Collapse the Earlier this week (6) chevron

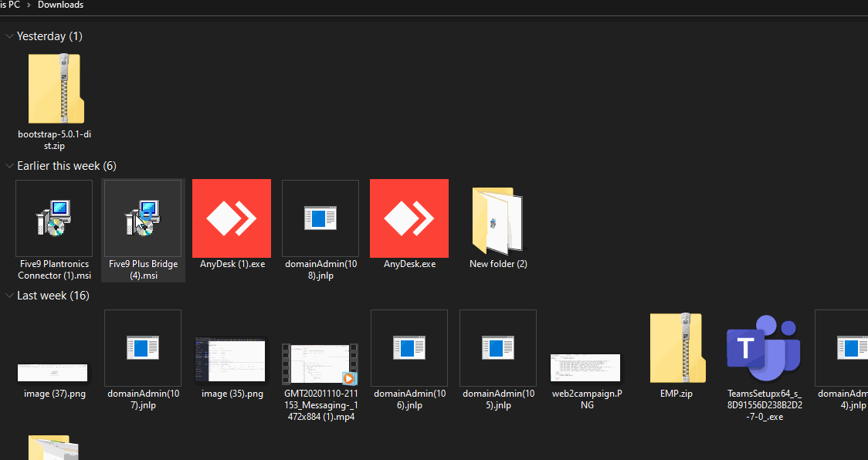pos(8,166)
